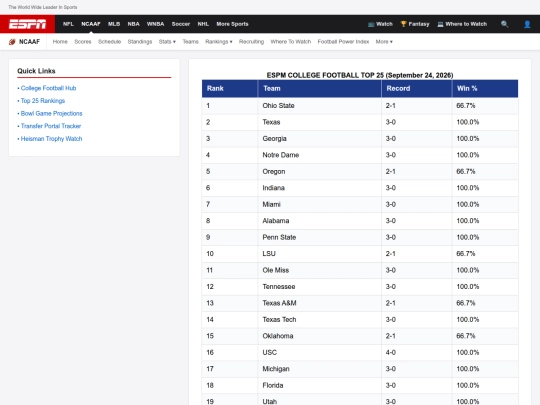This screenshot has width=540, height=405.
Task: Open the Teams tab
Action: [190, 42]
